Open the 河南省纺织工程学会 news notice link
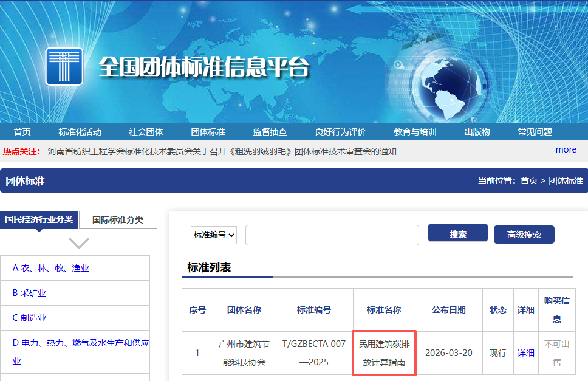 pyautogui.click(x=222, y=151)
